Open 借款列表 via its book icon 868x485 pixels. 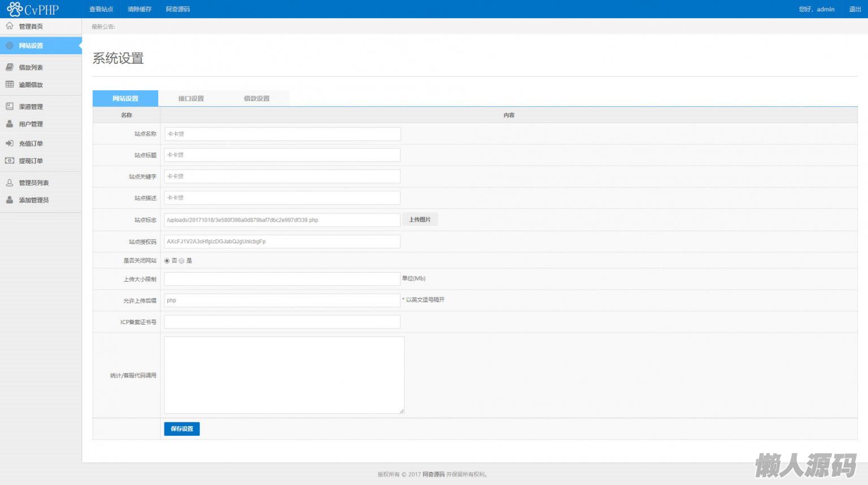pyautogui.click(x=10, y=67)
